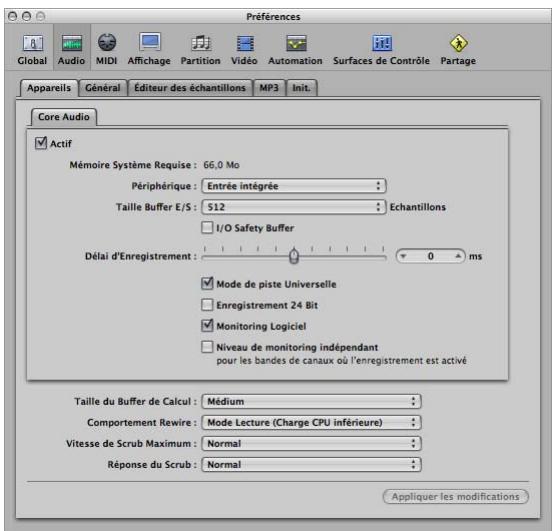Open the Périphérique dropdown
Viewport: 554px width, 531px height.
[x=294, y=186]
